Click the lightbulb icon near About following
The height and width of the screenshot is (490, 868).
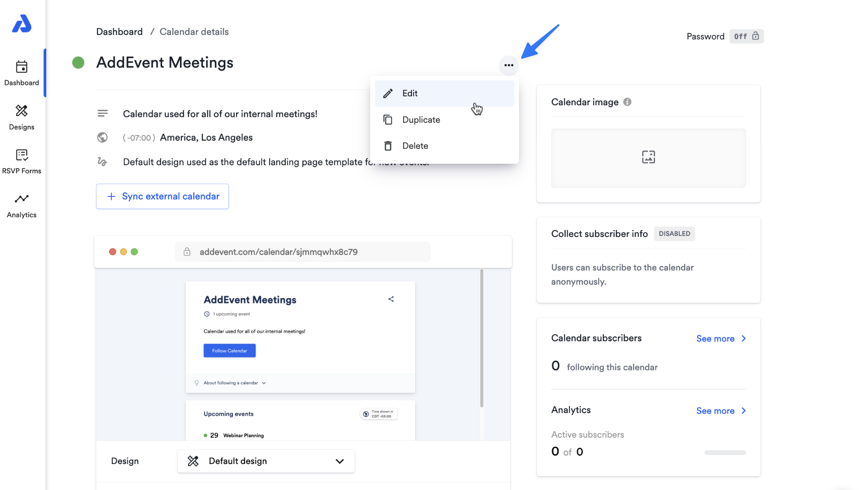coord(197,383)
